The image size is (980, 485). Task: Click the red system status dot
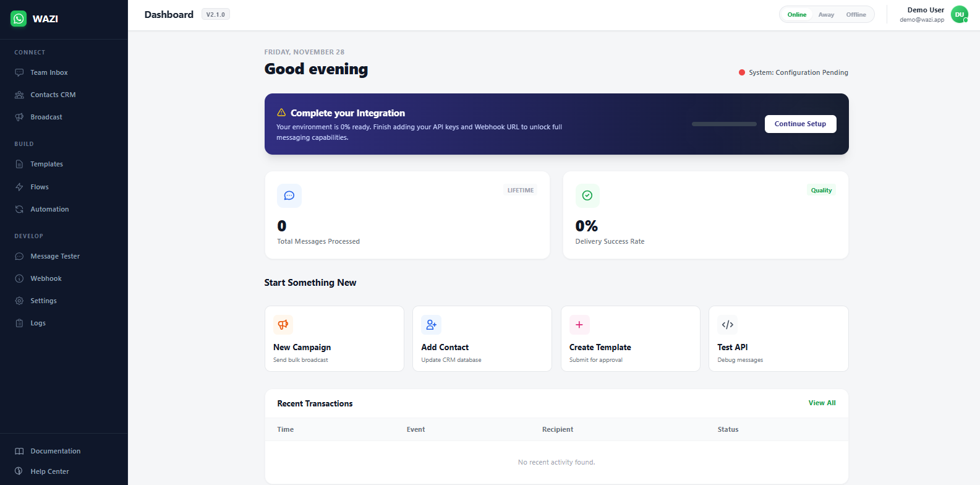742,72
